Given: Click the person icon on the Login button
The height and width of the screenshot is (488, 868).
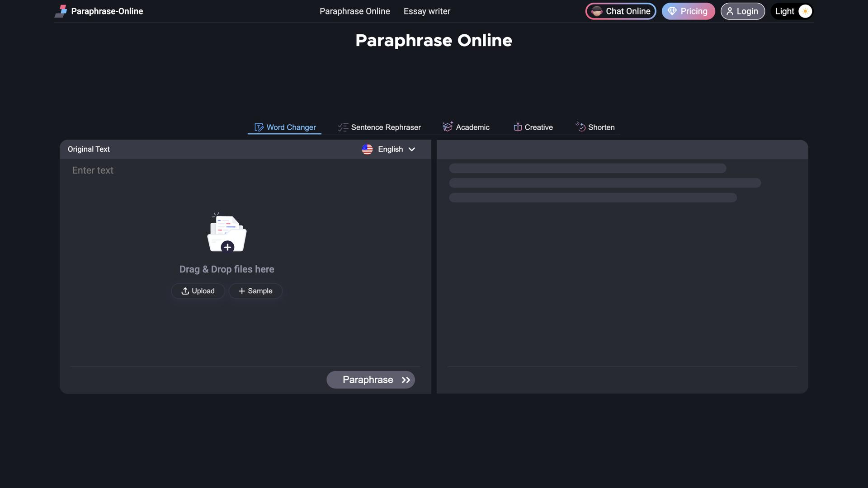Looking at the screenshot, I should pyautogui.click(x=731, y=11).
